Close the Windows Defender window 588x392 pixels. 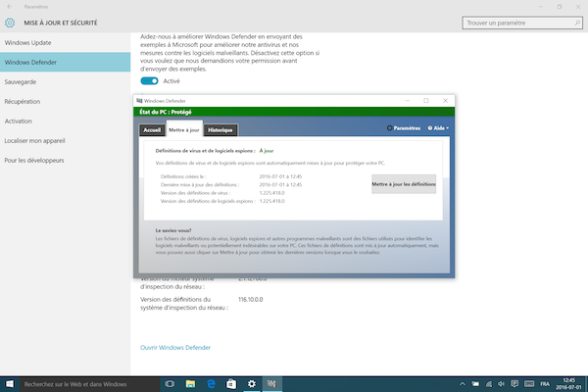click(x=445, y=101)
